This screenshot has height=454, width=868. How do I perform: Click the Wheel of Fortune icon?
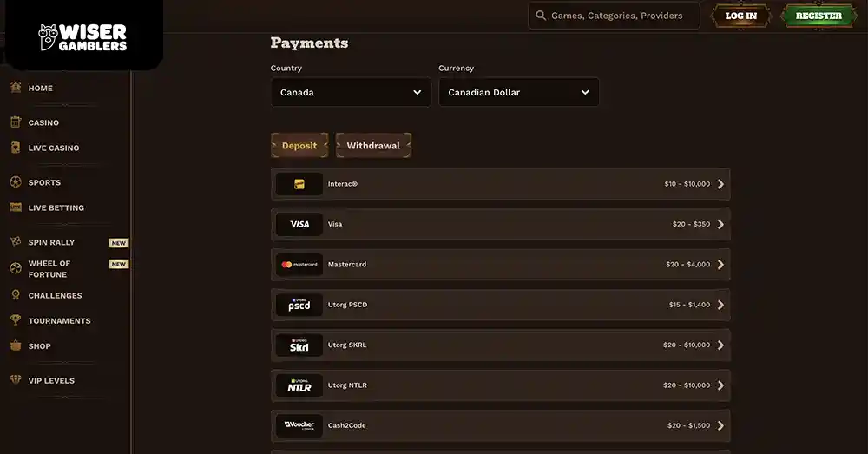[16, 268]
